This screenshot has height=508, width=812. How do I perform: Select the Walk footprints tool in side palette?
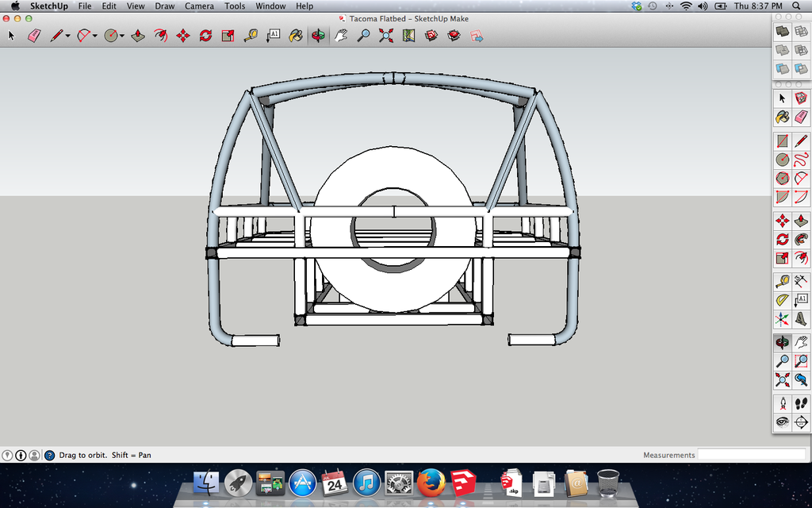801,403
